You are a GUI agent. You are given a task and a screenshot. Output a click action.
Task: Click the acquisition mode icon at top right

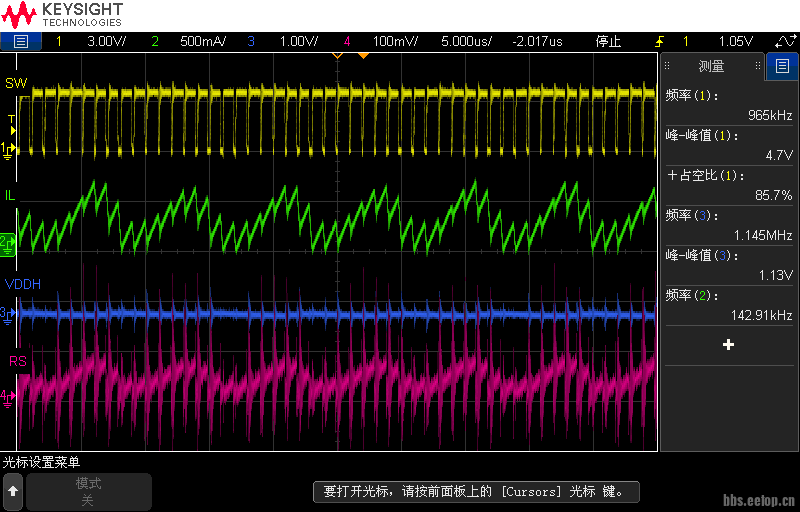tap(786, 41)
